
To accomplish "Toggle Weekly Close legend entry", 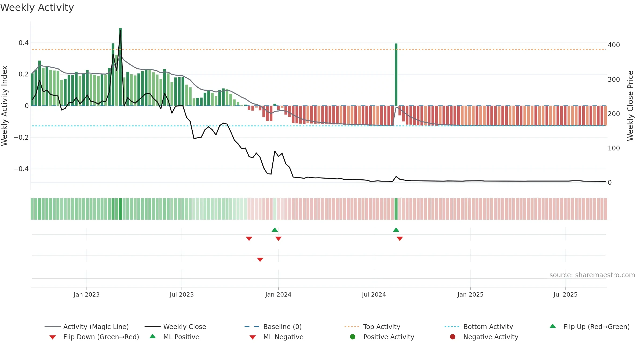I will (175, 327).
